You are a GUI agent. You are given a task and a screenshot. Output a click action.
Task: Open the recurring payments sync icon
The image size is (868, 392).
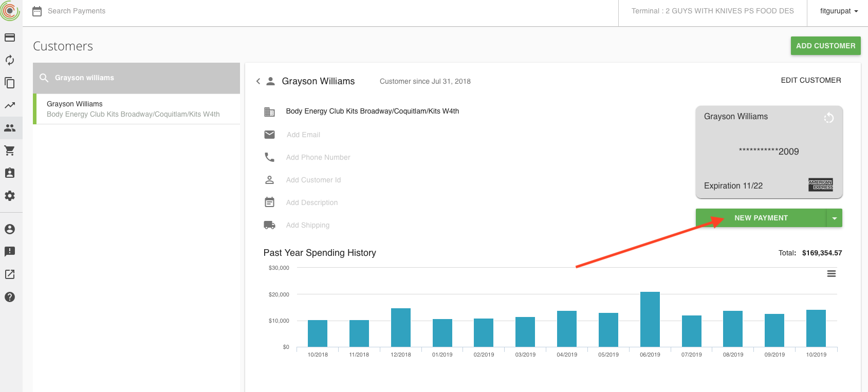(10, 60)
